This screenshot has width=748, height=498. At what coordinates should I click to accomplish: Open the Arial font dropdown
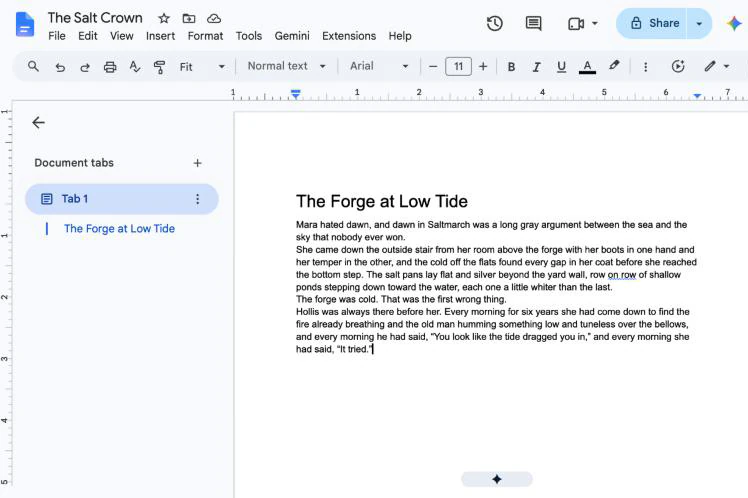click(x=379, y=66)
